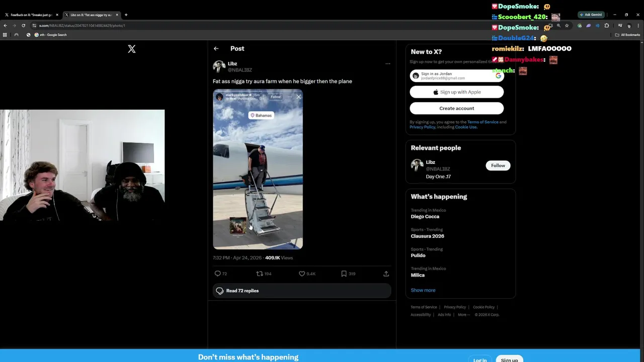
Task: Open site information icon in address bar
Action: click(34, 26)
